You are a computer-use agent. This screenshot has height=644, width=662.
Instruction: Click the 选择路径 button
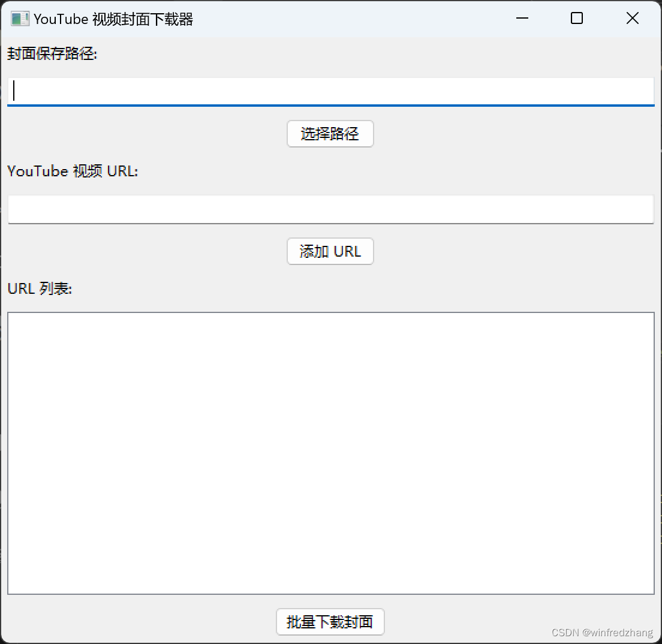[x=330, y=134]
